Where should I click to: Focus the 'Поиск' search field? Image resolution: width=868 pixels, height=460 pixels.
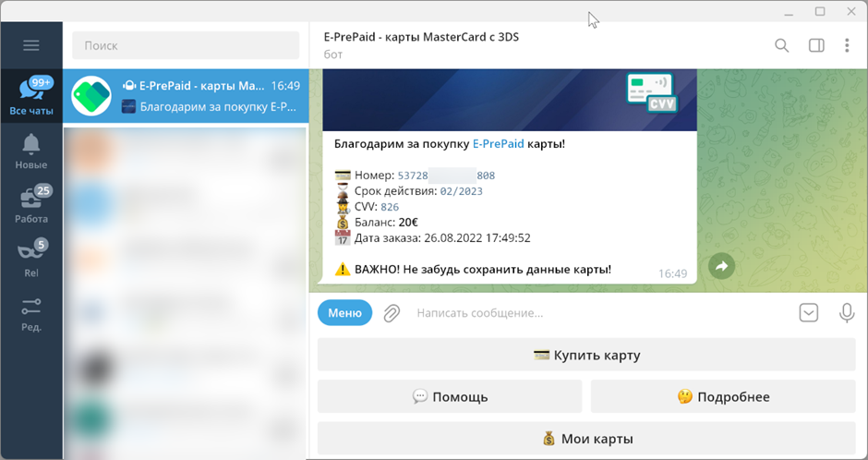(186, 45)
